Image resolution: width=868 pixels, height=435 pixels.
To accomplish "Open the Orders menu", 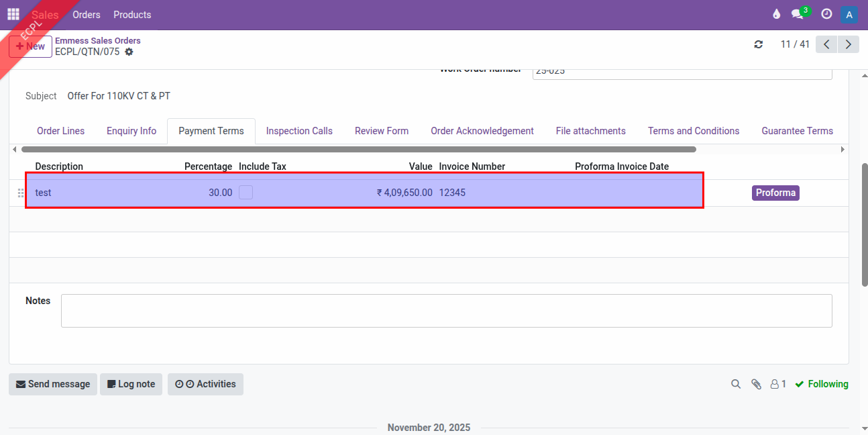I will point(87,14).
